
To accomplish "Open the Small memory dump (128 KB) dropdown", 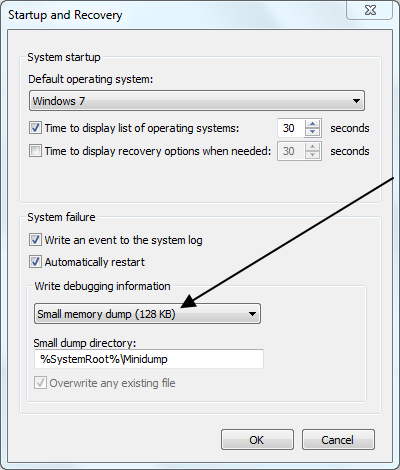I will [x=147, y=314].
